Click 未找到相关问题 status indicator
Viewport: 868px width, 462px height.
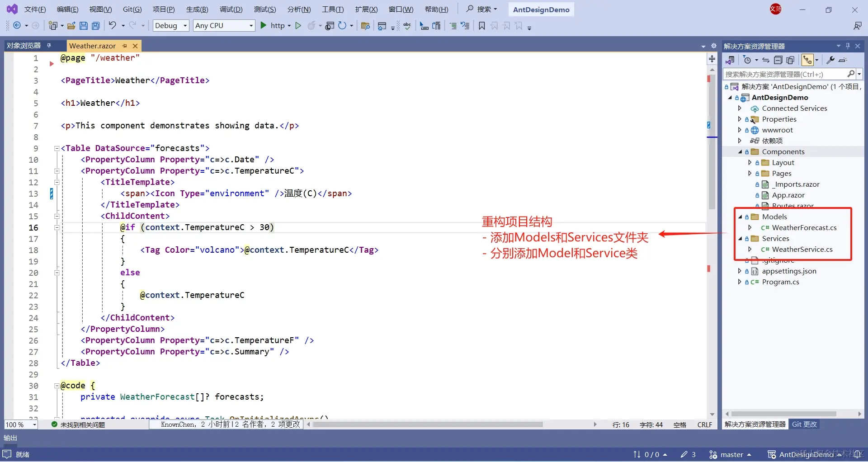(78, 425)
